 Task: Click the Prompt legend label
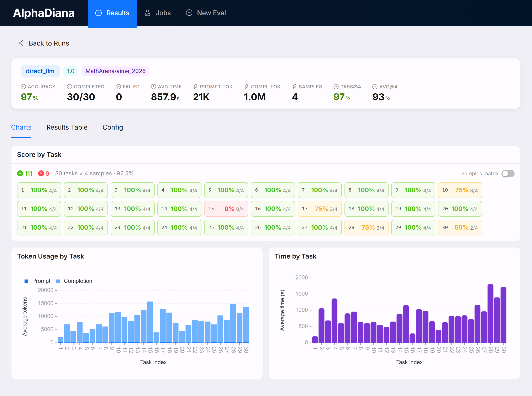(41, 281)
